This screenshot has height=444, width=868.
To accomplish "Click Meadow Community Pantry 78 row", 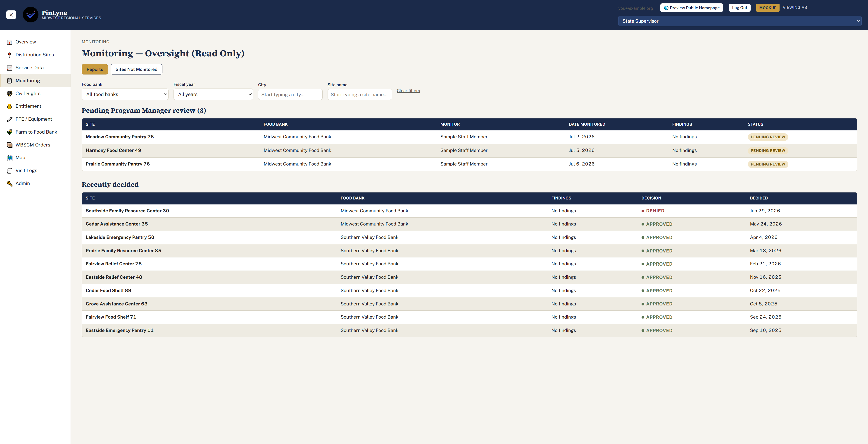I will 469,137.
